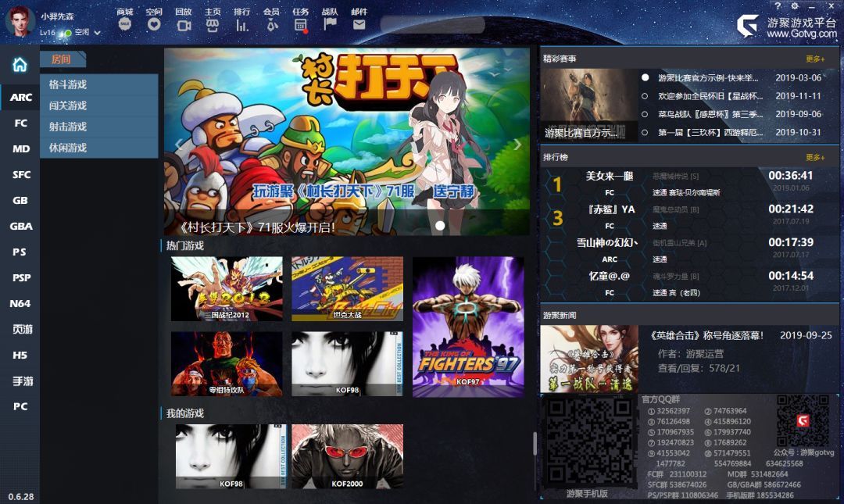This screenshot has width=844, height=504.
Task: Open the 休闲游戏 category
Action: click(99, 148)
